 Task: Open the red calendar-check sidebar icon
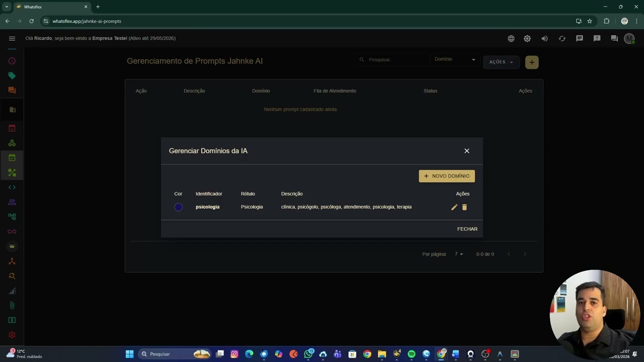12,128
